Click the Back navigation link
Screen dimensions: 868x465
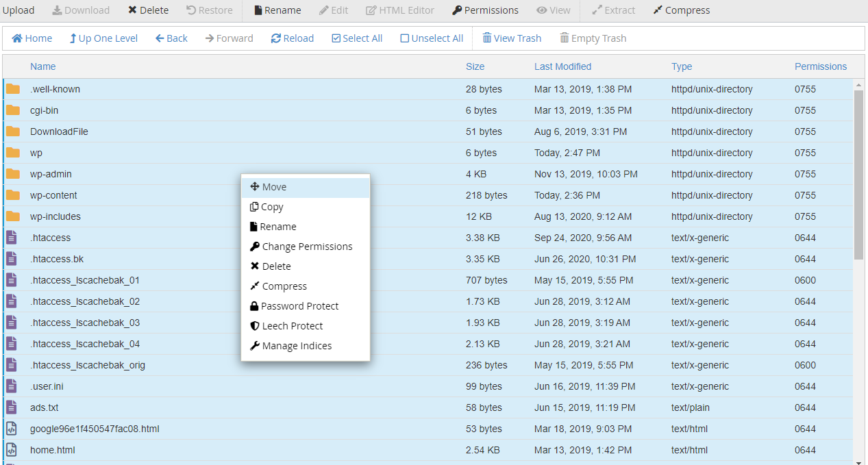[171, 38]
